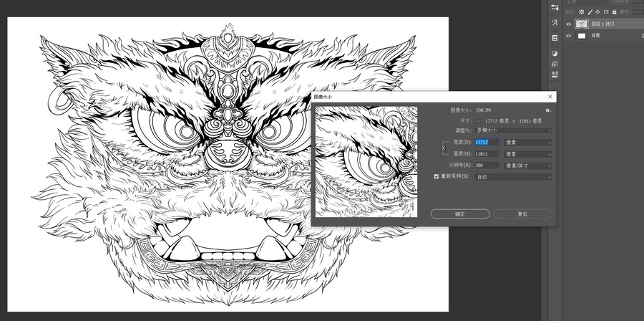Close the 图像大小 dialog

coord(550,97)
